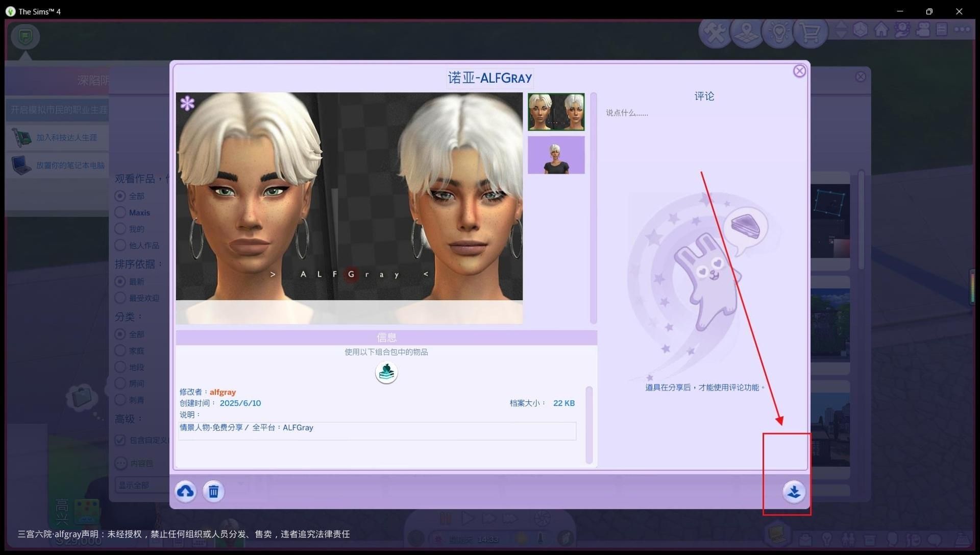Open the speech bubble panel icon
The image size is (980, 555).
(x=935, y=539)
